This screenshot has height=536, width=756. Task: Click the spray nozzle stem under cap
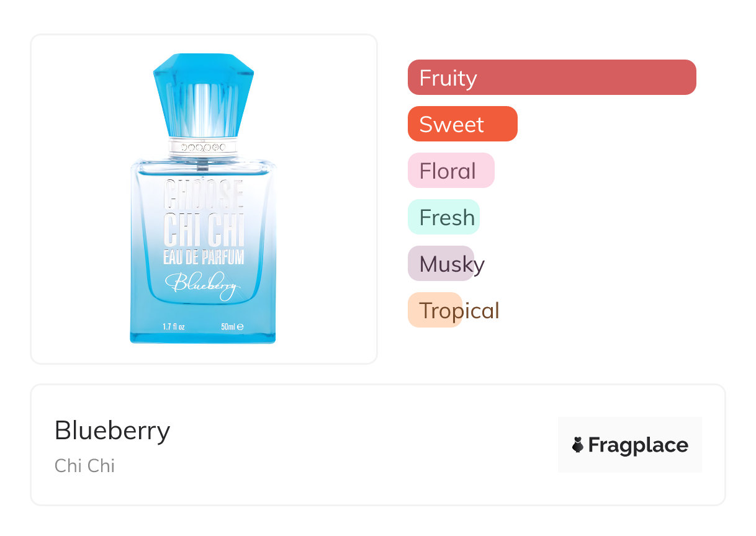[202, 164]
